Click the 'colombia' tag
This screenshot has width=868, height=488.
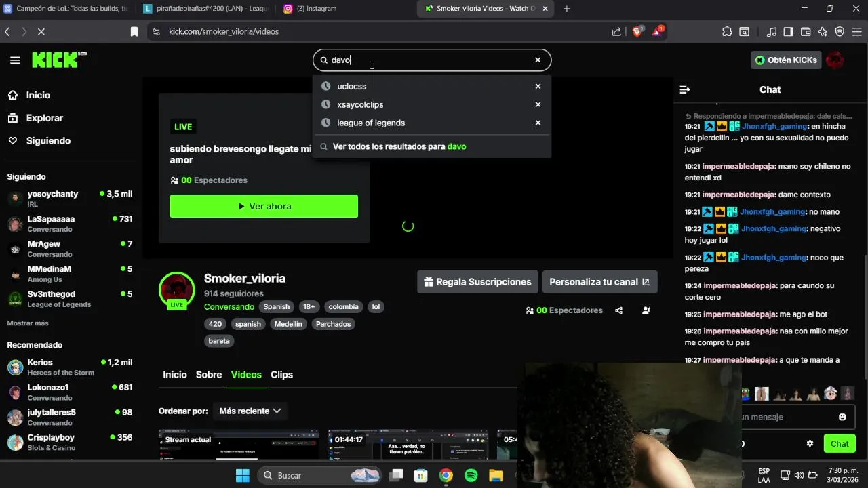click(x=344, y=306)
